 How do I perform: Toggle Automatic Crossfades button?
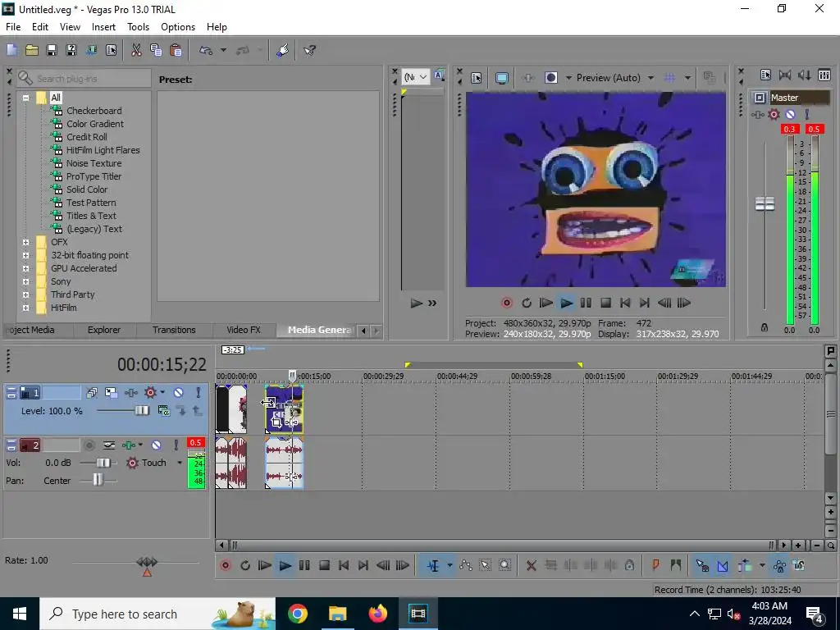coord(722,565)
